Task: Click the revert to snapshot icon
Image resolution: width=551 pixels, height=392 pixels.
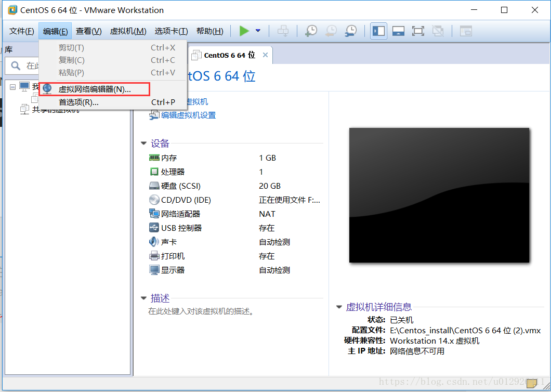Action: tap(331, 31)
